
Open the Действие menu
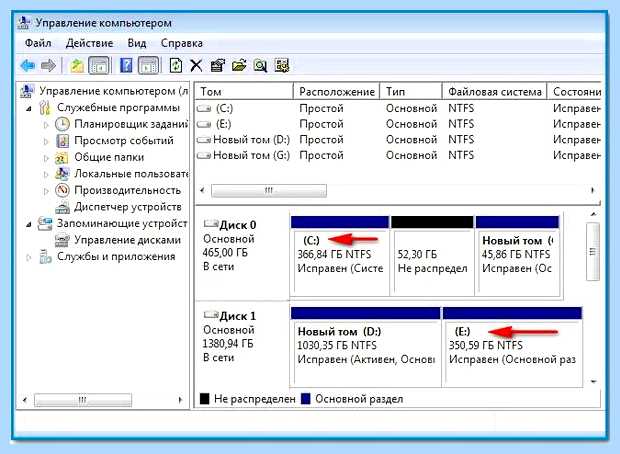pos(89,43)
